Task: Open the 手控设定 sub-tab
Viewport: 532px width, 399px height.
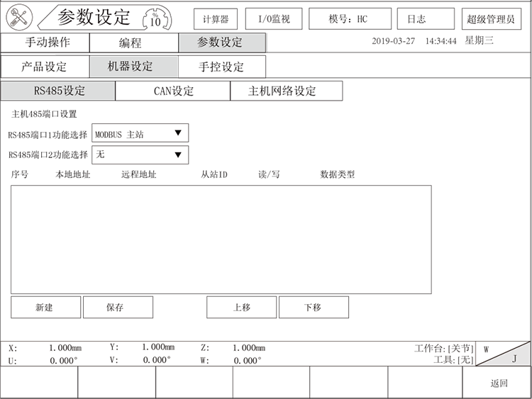Action: click(221, 67)
